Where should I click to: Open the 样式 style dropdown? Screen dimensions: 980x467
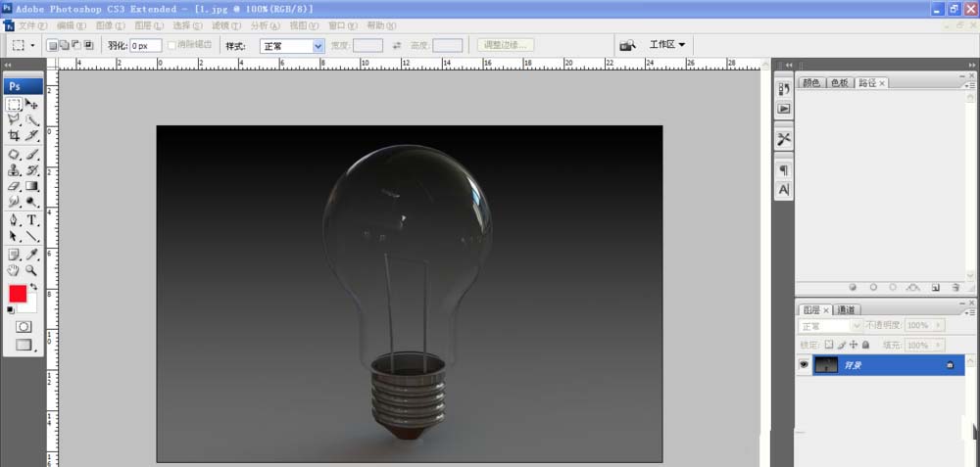[x=292, y=45]
